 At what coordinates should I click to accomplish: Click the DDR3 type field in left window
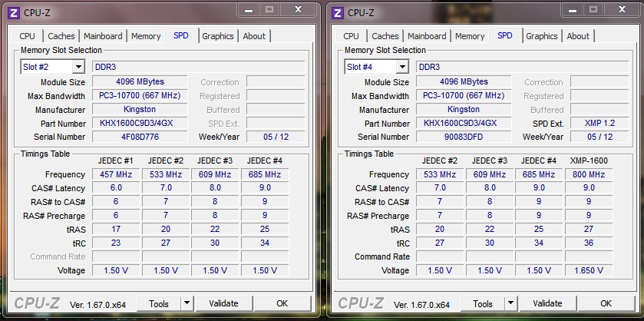tap(198, 67)
